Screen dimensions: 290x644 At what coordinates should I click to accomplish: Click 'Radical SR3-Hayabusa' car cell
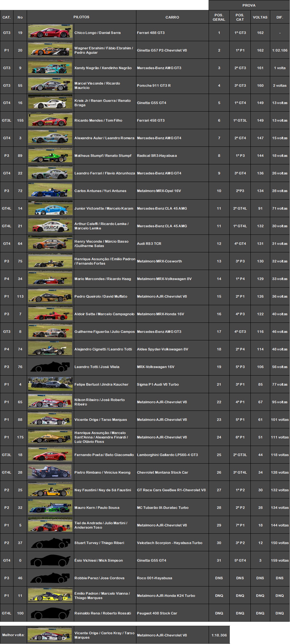coord(172,156)
